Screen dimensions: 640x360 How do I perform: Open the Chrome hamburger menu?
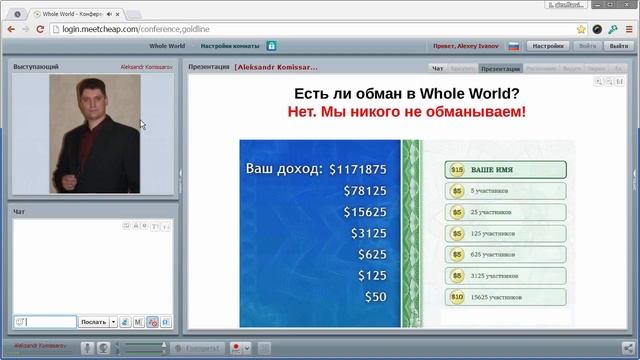[x=629, y=29]
